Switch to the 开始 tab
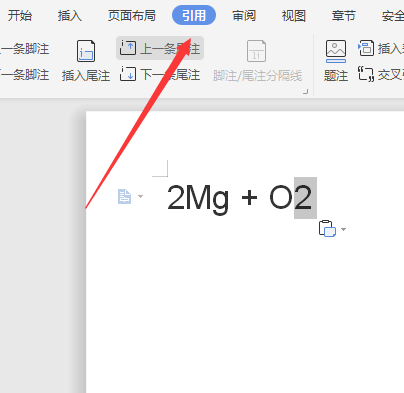The height and width of the screenshot is (393, 404). [x=20, y=16]
